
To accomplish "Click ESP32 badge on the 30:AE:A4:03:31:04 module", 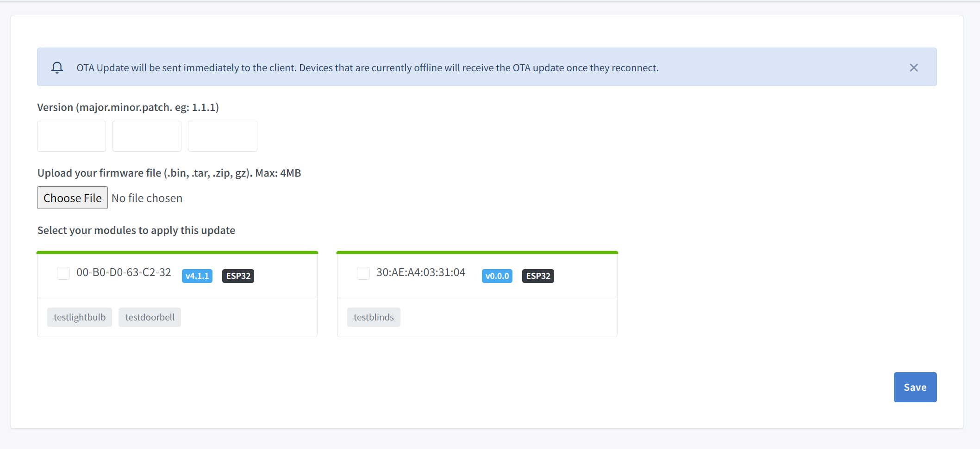I will click(x=538, y=276).
